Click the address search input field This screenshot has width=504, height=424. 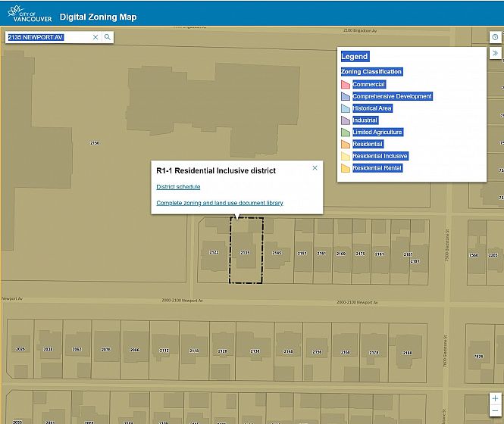coord(49,37)
